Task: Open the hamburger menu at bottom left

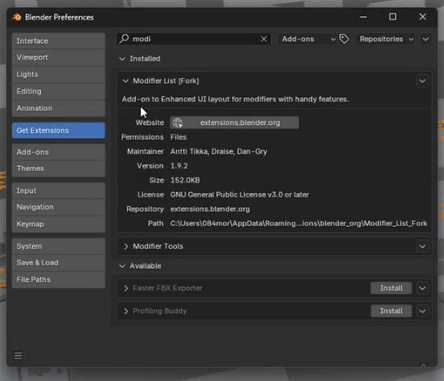Action: point(18,355)
